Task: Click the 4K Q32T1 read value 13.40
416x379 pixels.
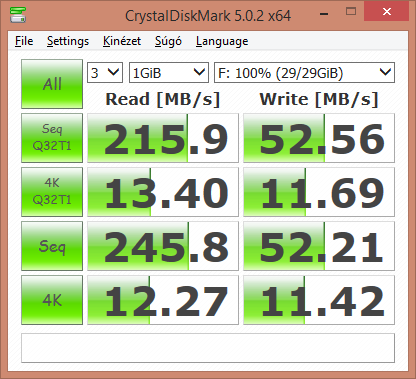Action: click(163, 192)
